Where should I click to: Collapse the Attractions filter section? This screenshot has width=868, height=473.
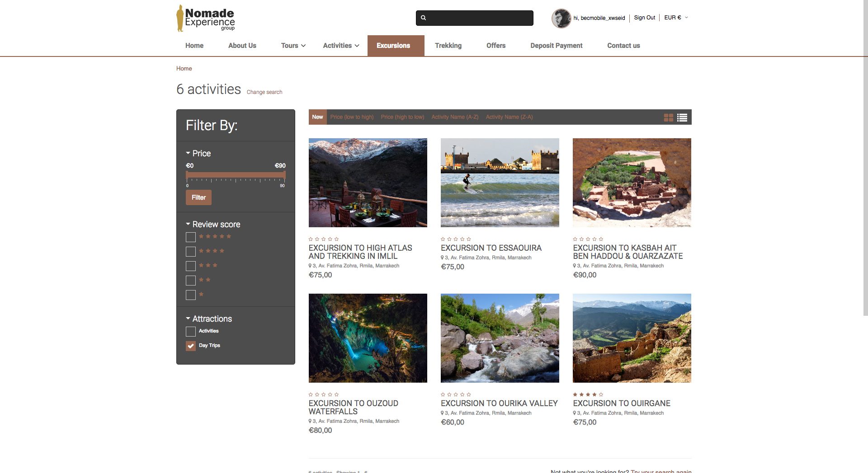click(x=209, y=318)
